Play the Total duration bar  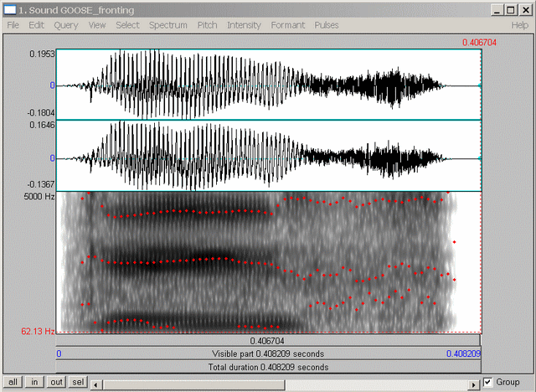[269, 367]
